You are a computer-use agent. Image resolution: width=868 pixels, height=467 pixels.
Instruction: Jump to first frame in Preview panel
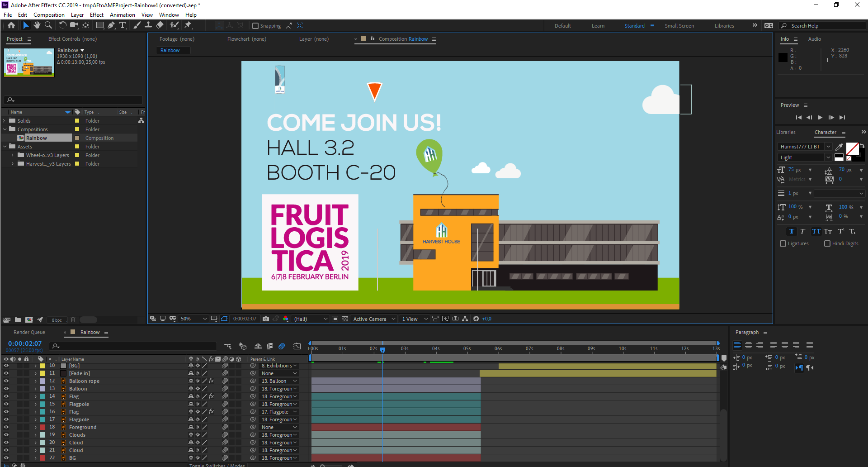[798, 118]
